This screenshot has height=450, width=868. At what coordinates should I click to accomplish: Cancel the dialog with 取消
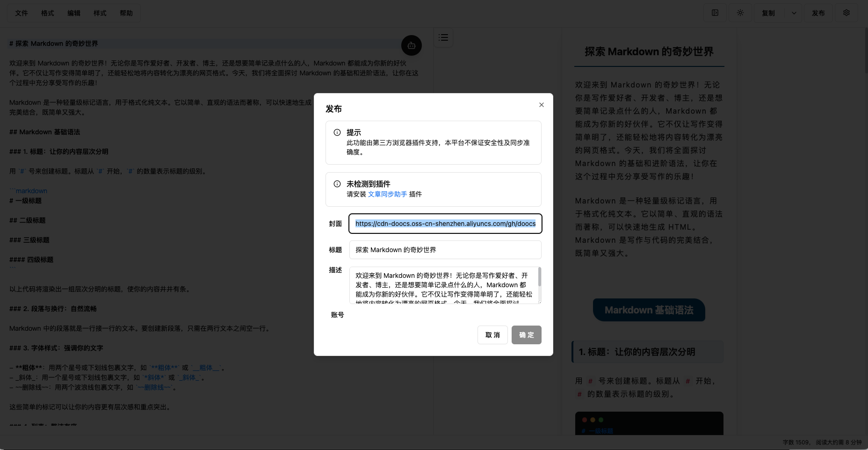coord(492,335)
